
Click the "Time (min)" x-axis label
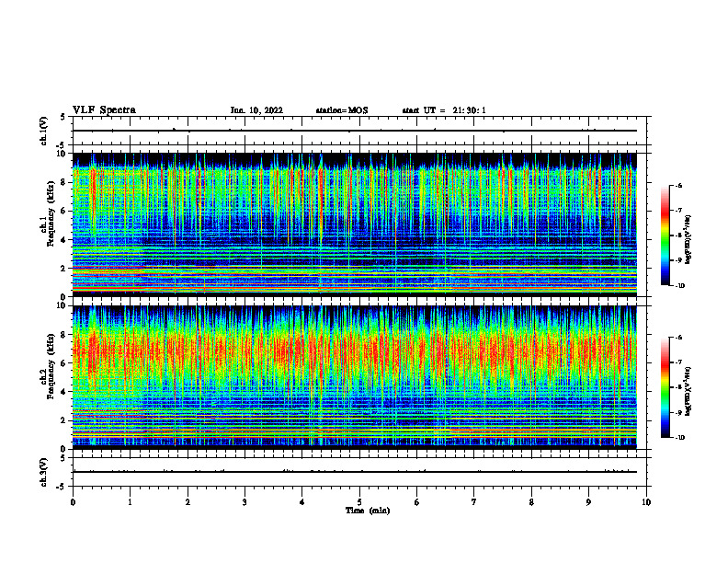pos(368,511)
